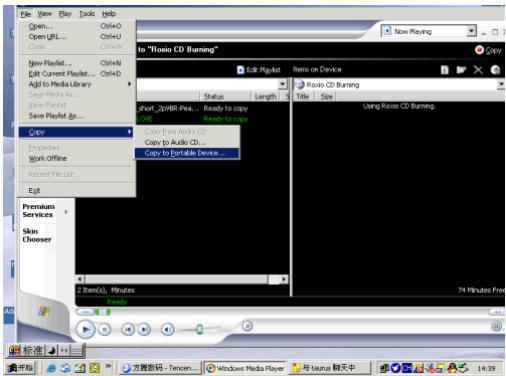Toggle Work Offline in File menu
Viewport: 506px width, 376px height.
[77, 158]
